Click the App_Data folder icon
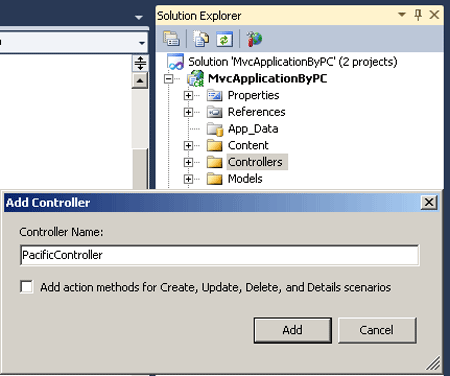The image size is (450, 376). click(x=215, y=129)
